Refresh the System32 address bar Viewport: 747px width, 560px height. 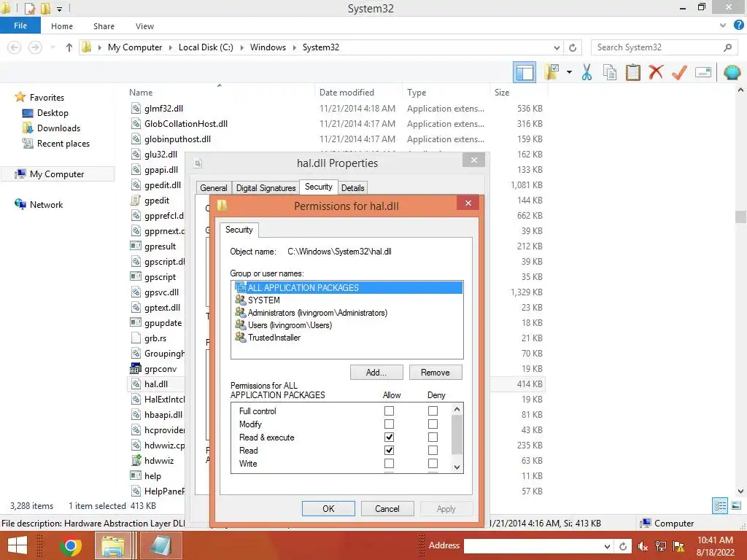[573, 47]
